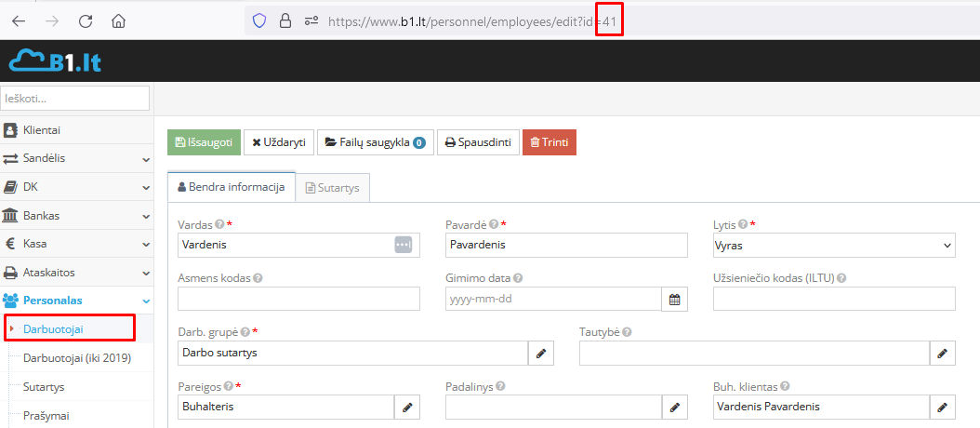Click the pencil icon next to Tautybė

click(943, 353)
